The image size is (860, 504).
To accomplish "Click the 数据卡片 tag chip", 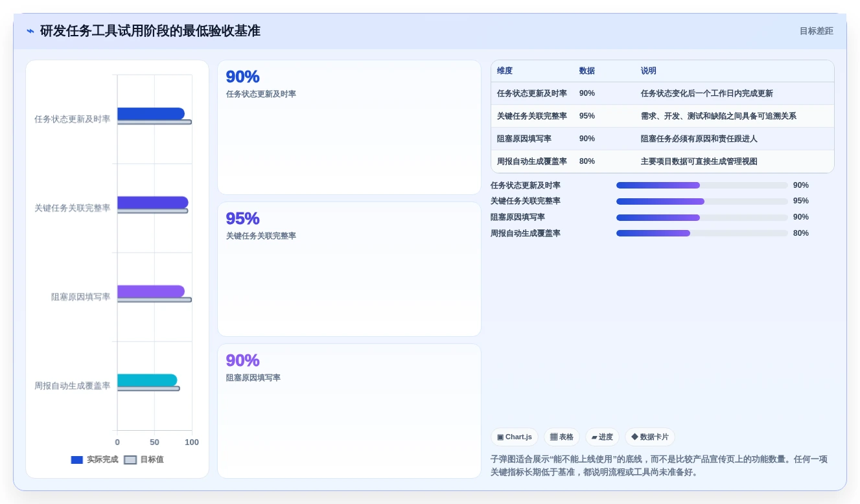I will click(650, 437).
